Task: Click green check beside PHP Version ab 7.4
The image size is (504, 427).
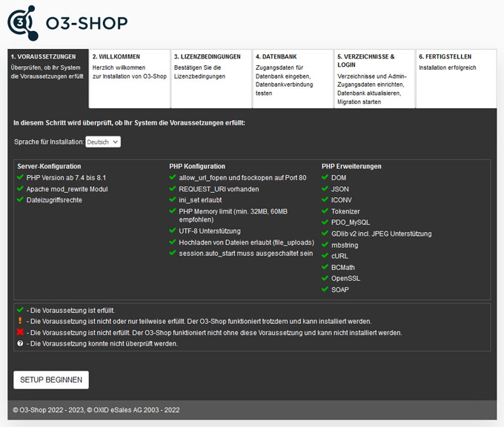Action: click(20, 177)
